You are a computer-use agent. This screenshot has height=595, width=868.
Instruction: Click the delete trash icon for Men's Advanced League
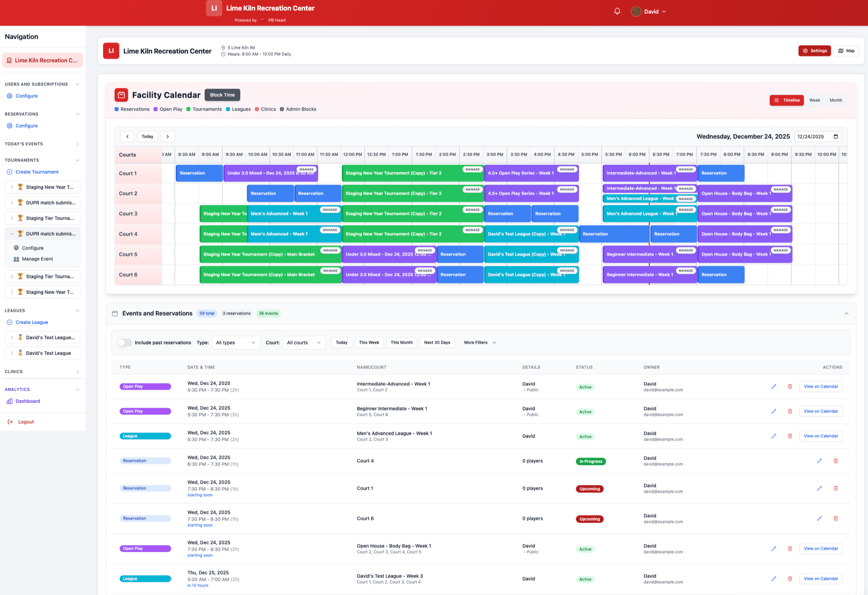click(x=790, y=436)
